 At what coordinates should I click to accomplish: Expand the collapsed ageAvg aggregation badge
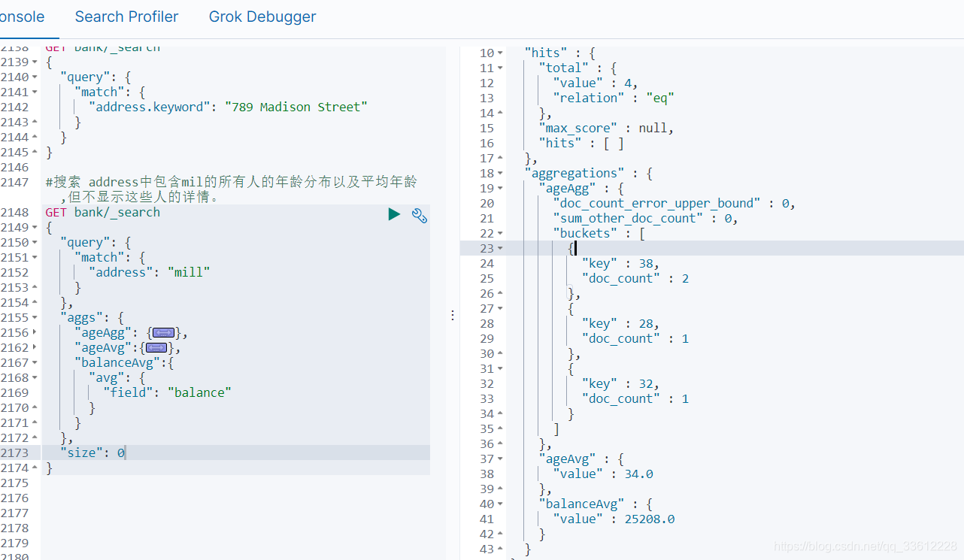click(x=156, y=347)
